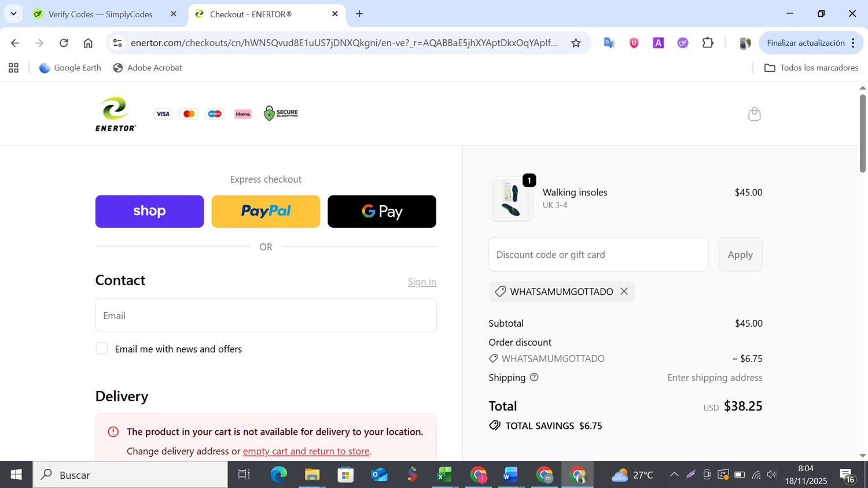Click the taskbar Buscar search box

130,475
